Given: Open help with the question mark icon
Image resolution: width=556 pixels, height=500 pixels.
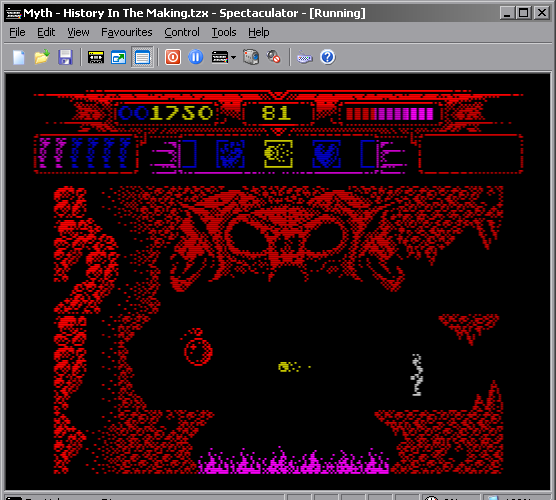Looking at the screenshot, I should (x=327, y=57).
